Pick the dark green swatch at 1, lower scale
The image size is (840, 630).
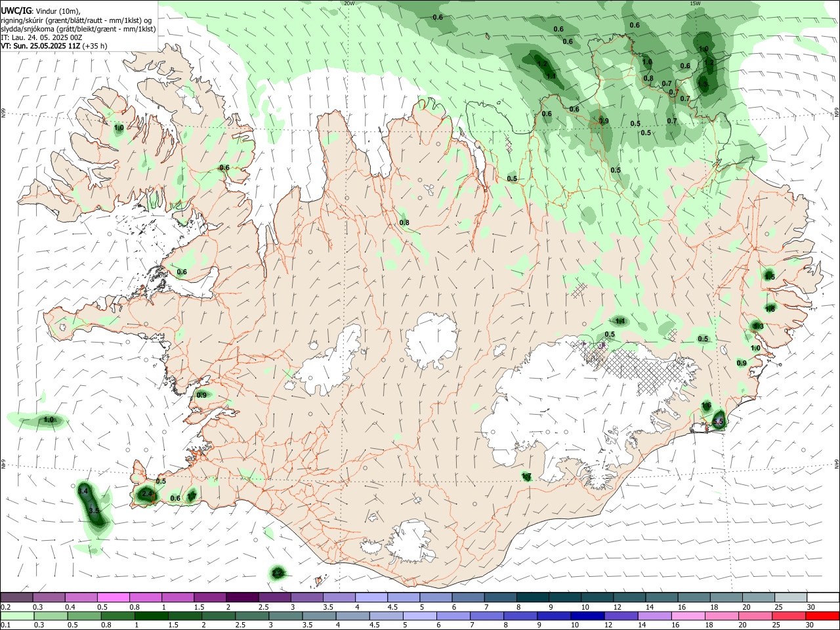click(152, 616)
